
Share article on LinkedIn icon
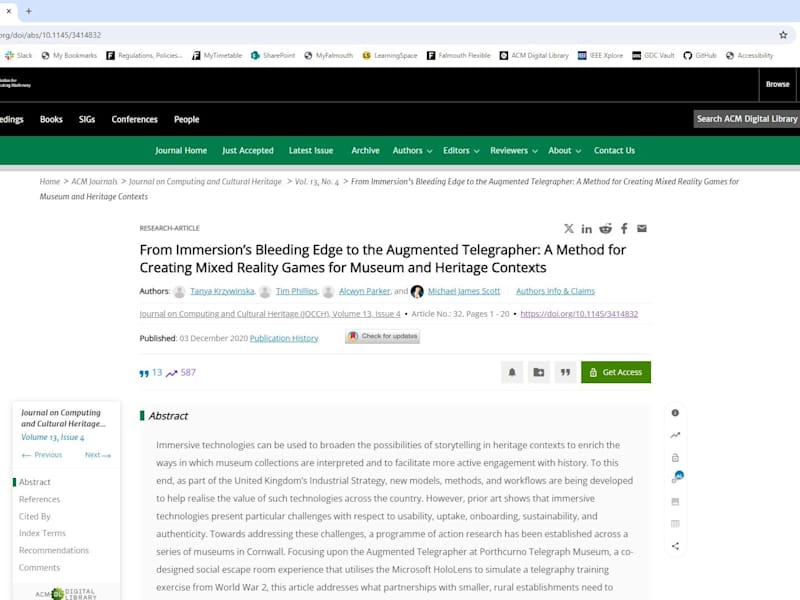click(587, 229)
